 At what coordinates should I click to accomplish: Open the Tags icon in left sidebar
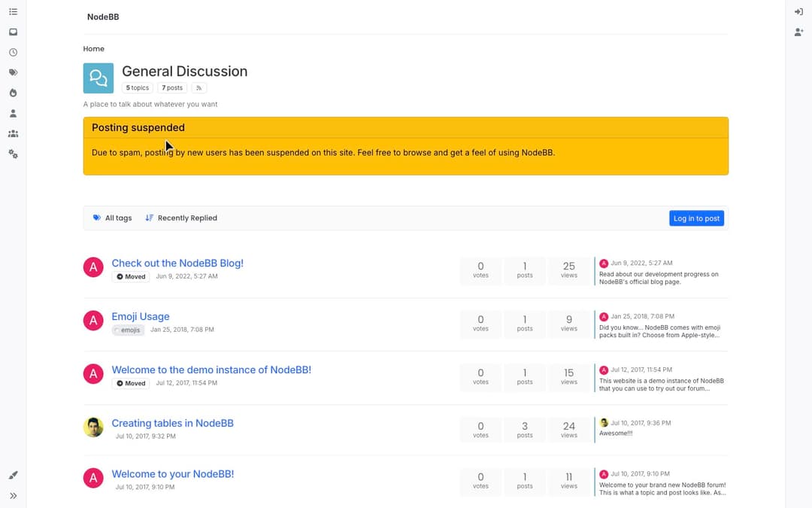[13, 72]
